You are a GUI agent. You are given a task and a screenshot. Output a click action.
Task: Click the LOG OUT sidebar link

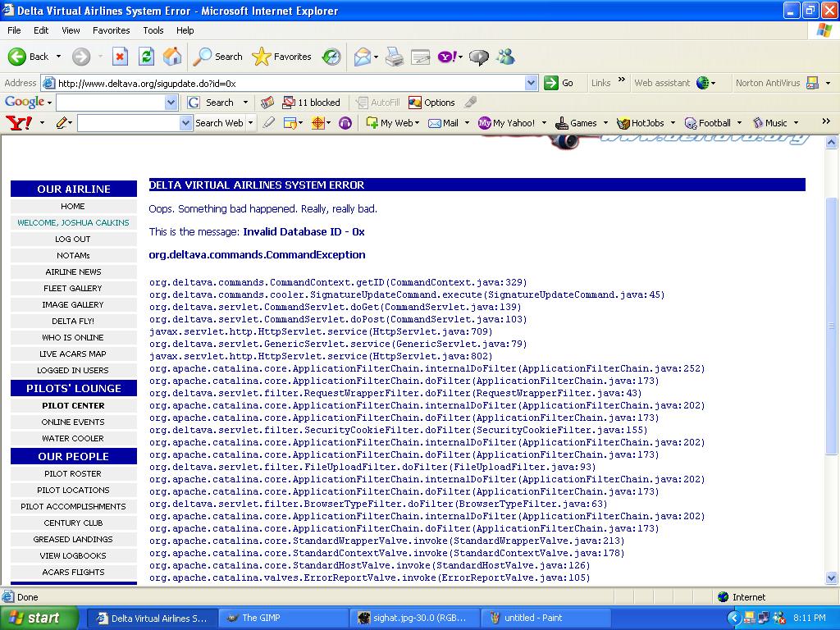(73, 239)
